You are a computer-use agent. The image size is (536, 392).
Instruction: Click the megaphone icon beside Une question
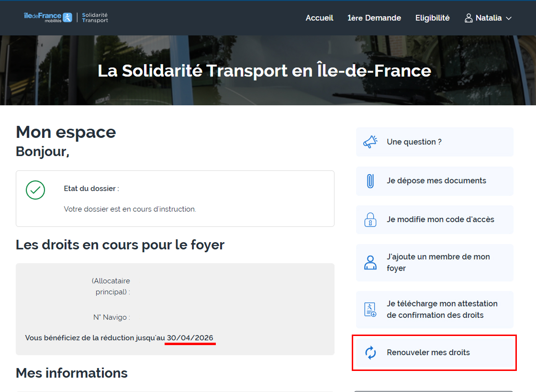click(x=370, y=142)
